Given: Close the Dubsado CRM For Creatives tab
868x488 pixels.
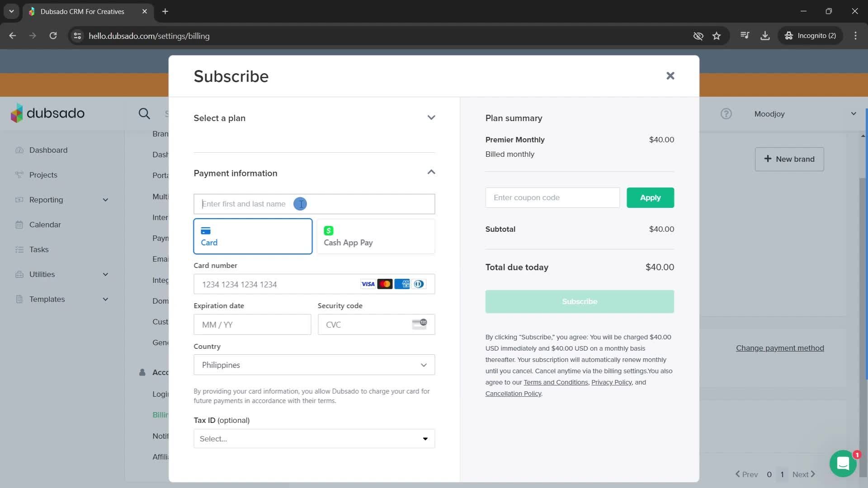Looking at the screenshot, I should (x=145, y=11).
